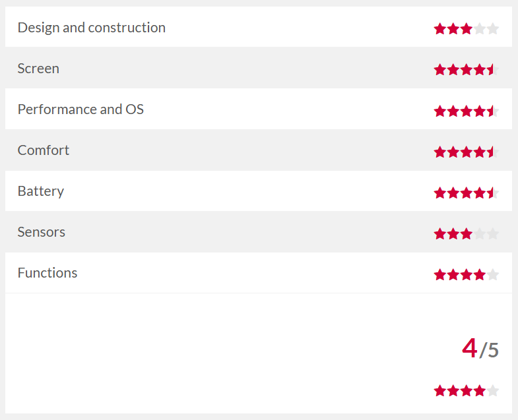
Task: Select the Screen row label
Action: (x=38, y=69)
